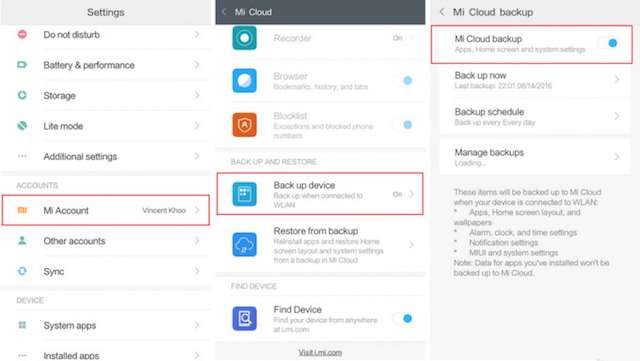The image size is (640, 361).
Task: Tap the Blocklist label
Action: point(290,116)
